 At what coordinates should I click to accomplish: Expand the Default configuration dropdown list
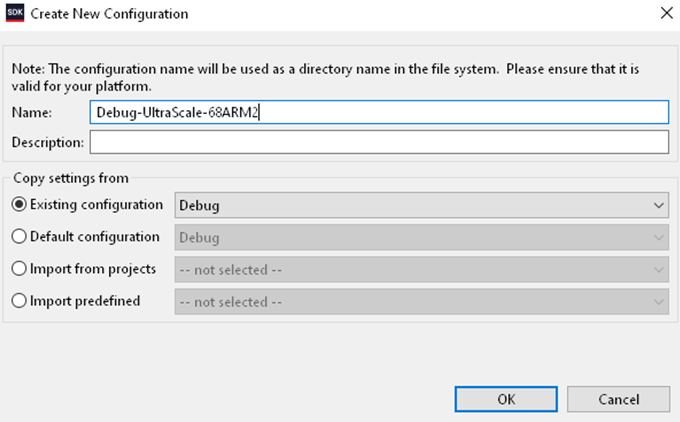(421, 238)
